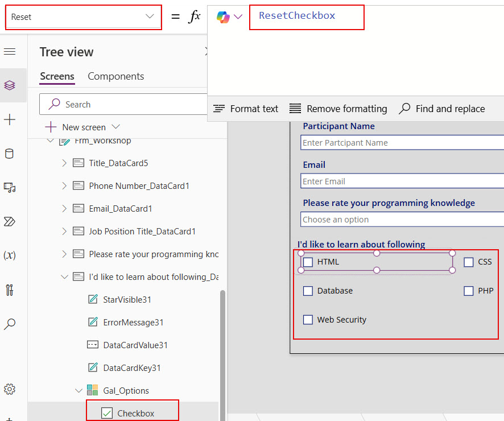Collapse the Frm_Workshop node
This screenshot has height=421, width=504.
[x=50, y=141]
